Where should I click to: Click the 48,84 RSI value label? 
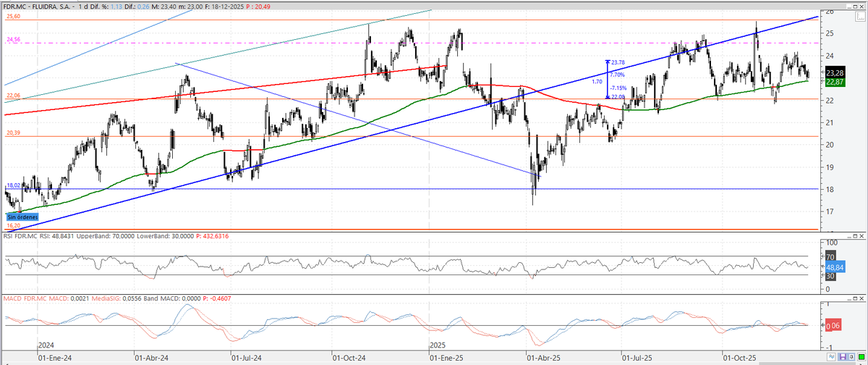click(834, 267)
